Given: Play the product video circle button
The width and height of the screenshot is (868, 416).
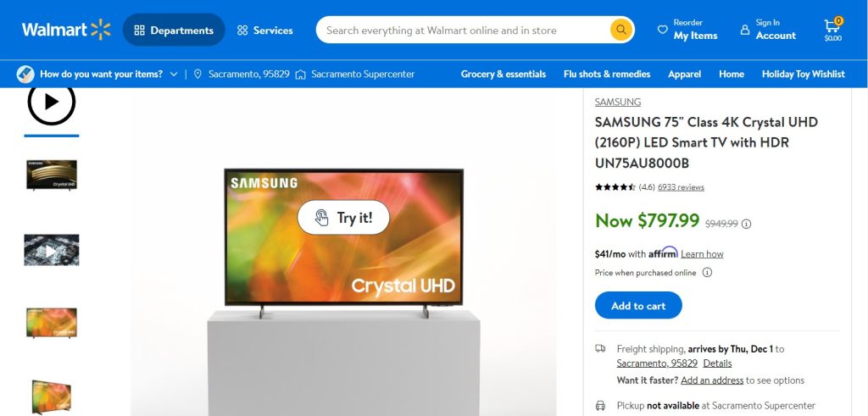Looking at the screenshot, I should click(x=52, y=102).
